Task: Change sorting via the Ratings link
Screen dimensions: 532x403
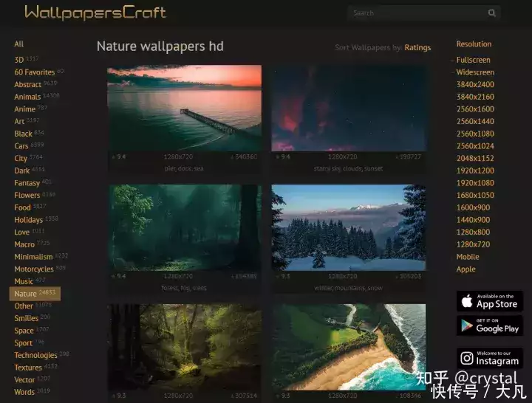Action: [x=417, y=47]
